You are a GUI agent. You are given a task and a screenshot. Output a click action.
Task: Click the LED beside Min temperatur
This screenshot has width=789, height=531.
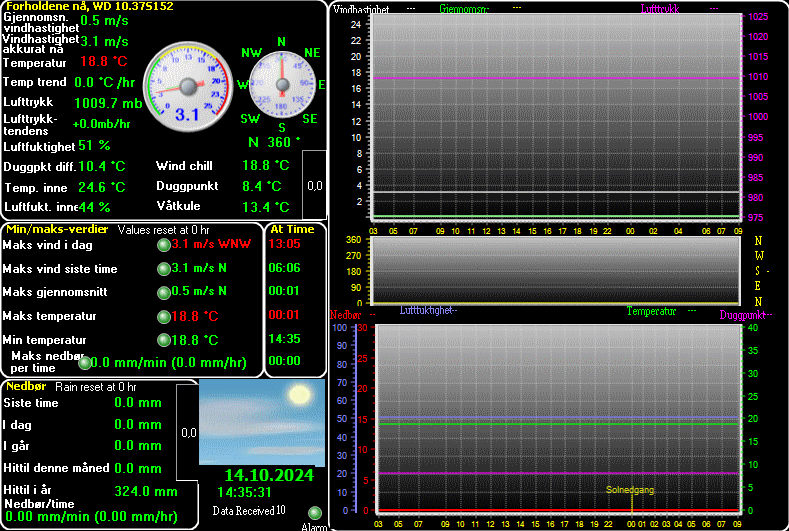pyautogui.click(x=164, y=340)
